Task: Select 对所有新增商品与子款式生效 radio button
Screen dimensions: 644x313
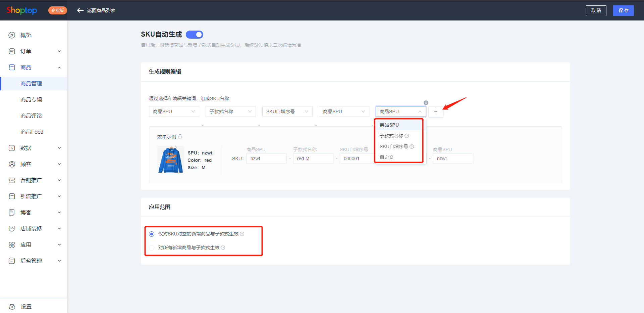Action: click(152, 248)
